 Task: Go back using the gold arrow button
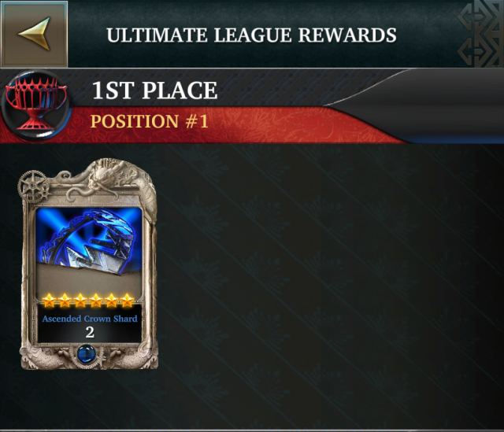coord(34,34)
